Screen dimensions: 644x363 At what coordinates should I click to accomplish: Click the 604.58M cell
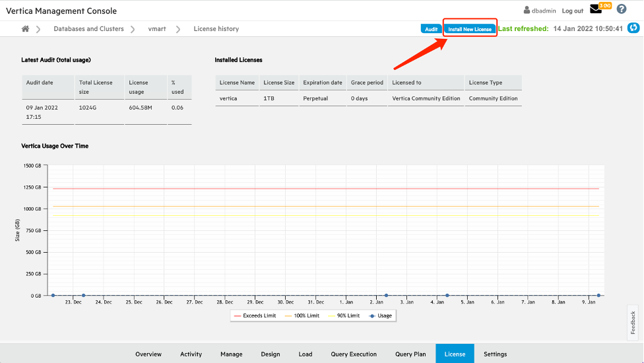pos(146,112)
